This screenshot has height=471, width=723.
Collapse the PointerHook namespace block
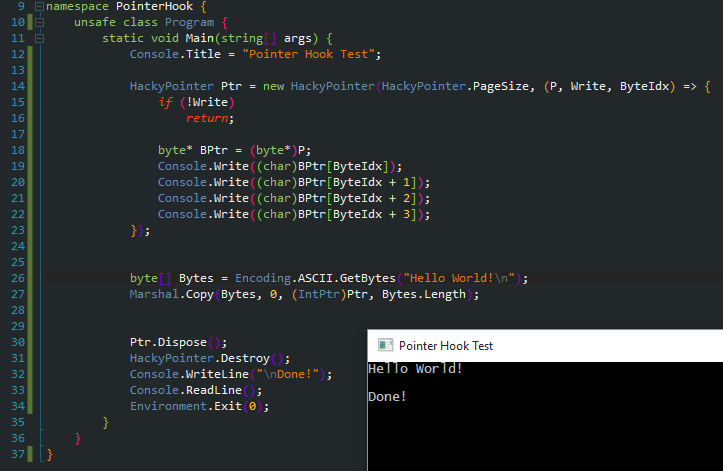pyautogui.click(x=40, y=6)
